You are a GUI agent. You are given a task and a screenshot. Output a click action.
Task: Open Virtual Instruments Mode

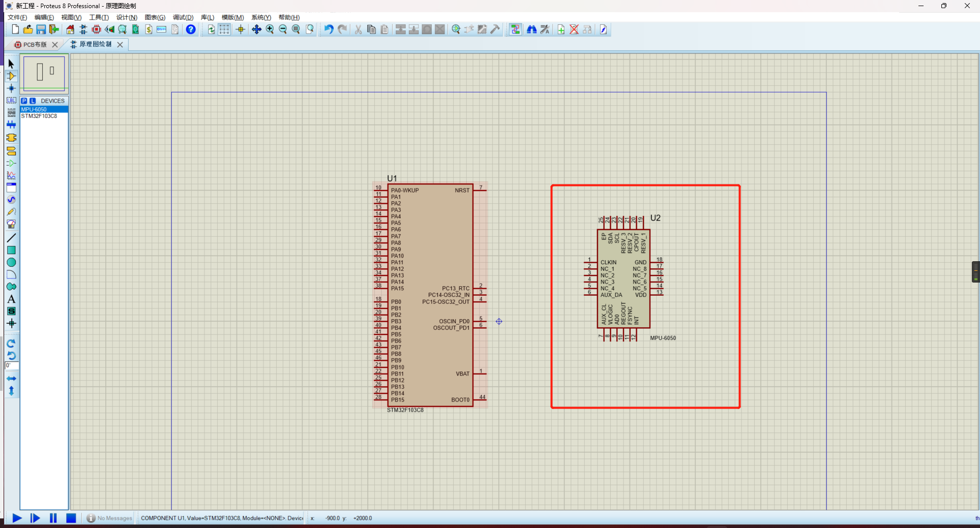coord(11,224)
